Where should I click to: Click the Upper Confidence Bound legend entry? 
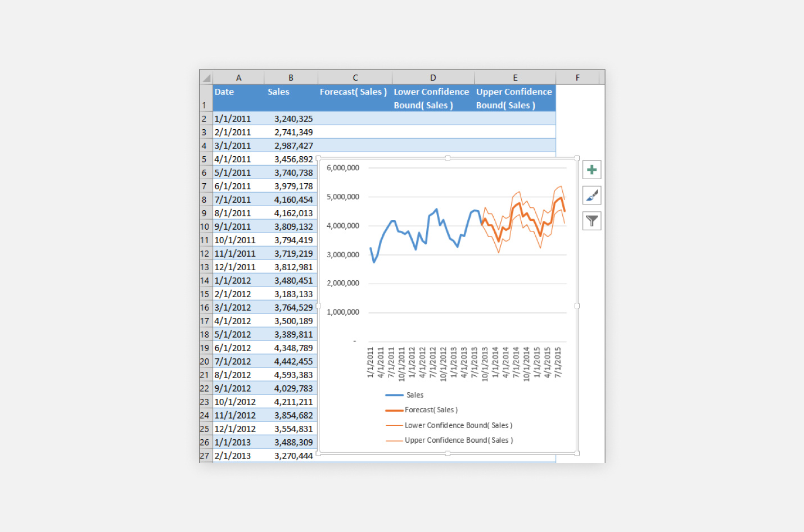pyautogui.click(x=459, y=440)
